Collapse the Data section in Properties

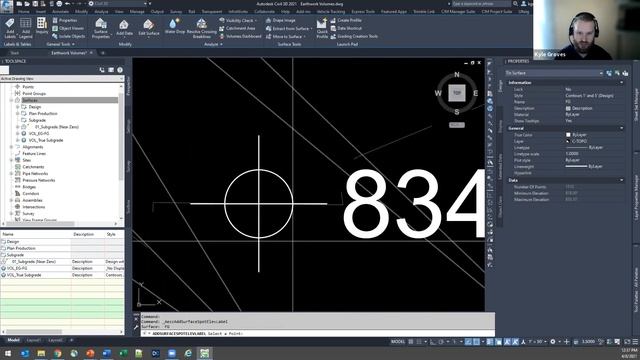[622, 180]
